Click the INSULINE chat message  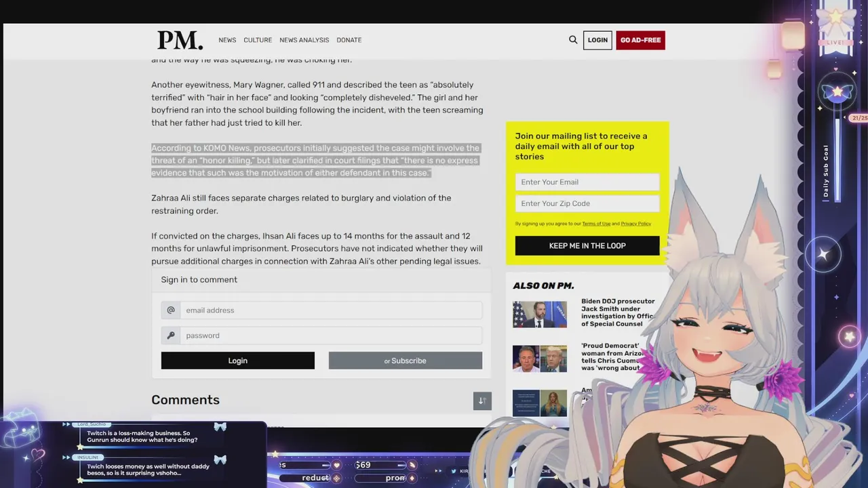pos(142,469)
